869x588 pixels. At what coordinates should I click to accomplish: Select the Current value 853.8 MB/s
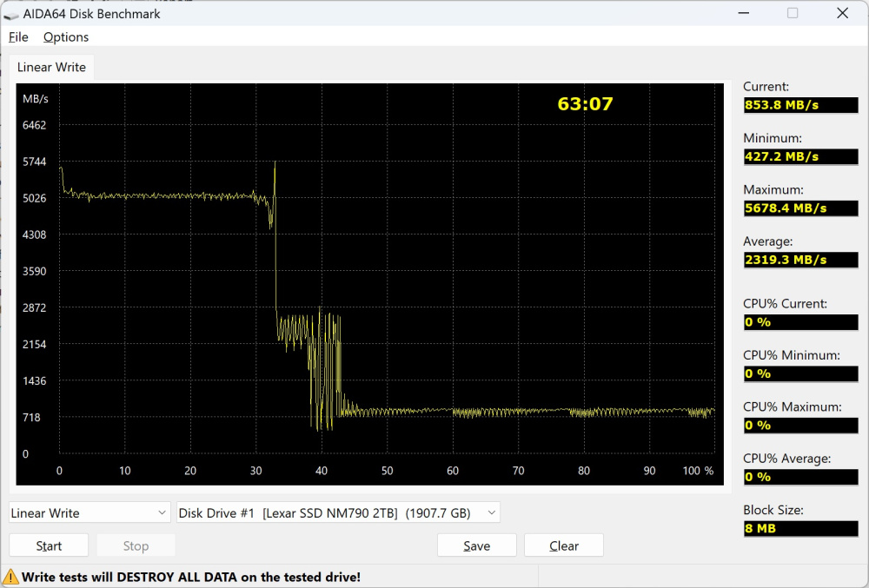[x=801, y=105]
